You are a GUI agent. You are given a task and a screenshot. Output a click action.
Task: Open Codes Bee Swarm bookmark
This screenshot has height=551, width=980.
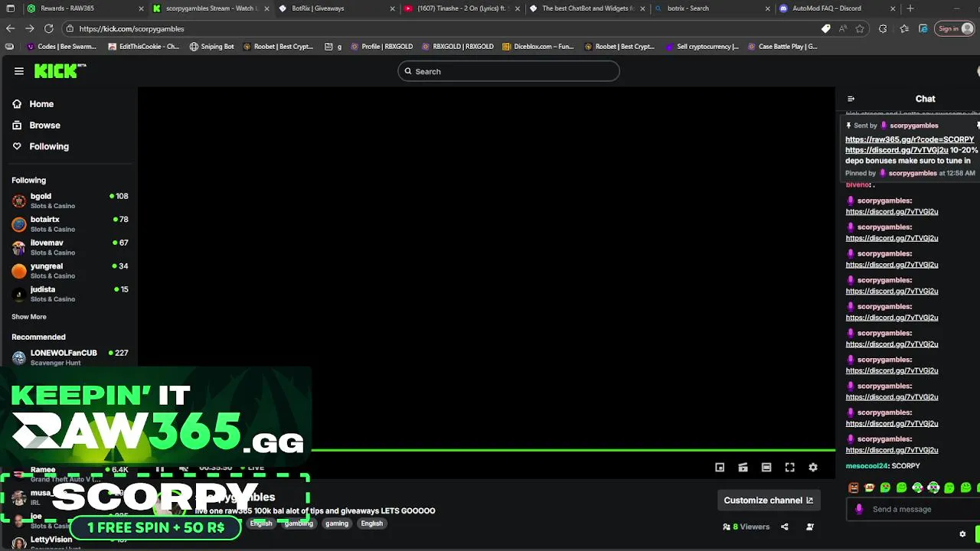click(61, 47)
